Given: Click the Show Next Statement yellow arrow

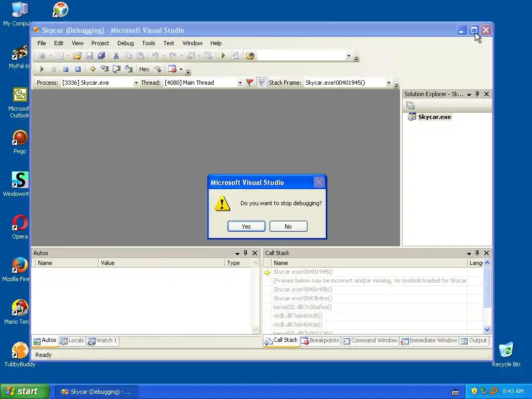Looking at the screenshot, I should pyautogui.click(x=92, y=69).
